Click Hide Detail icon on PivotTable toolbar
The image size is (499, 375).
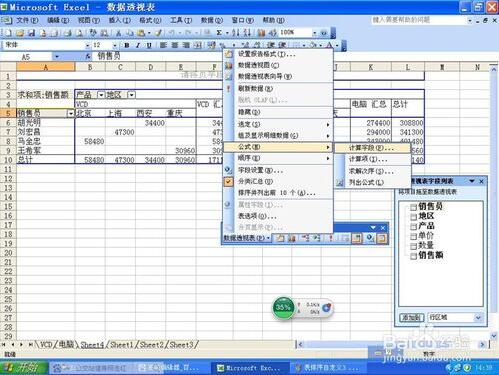pyautogui.click(x=305, y=238)
